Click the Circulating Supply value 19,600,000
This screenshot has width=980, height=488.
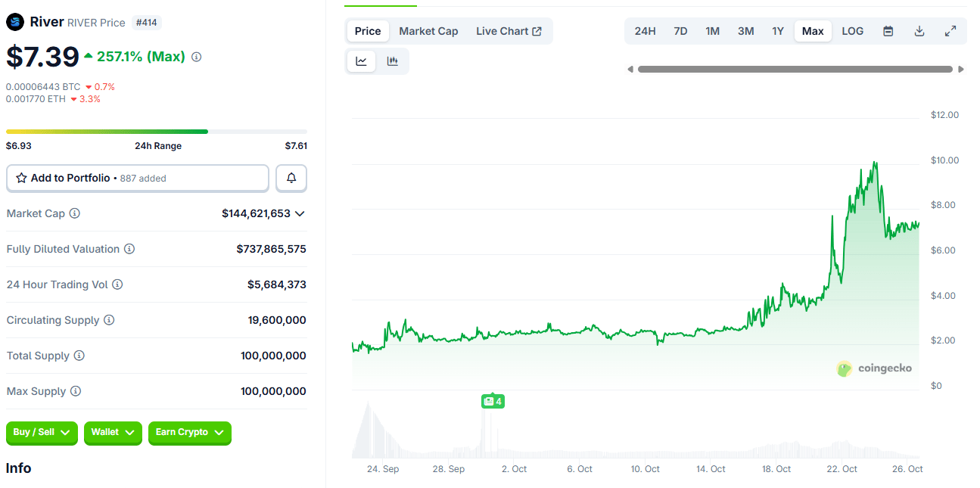coord(277,320)
